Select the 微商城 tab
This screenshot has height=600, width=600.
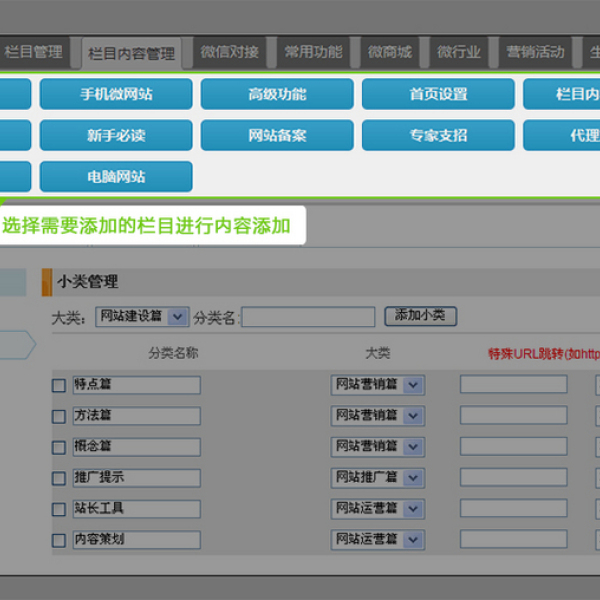click(x=389, y=52)
